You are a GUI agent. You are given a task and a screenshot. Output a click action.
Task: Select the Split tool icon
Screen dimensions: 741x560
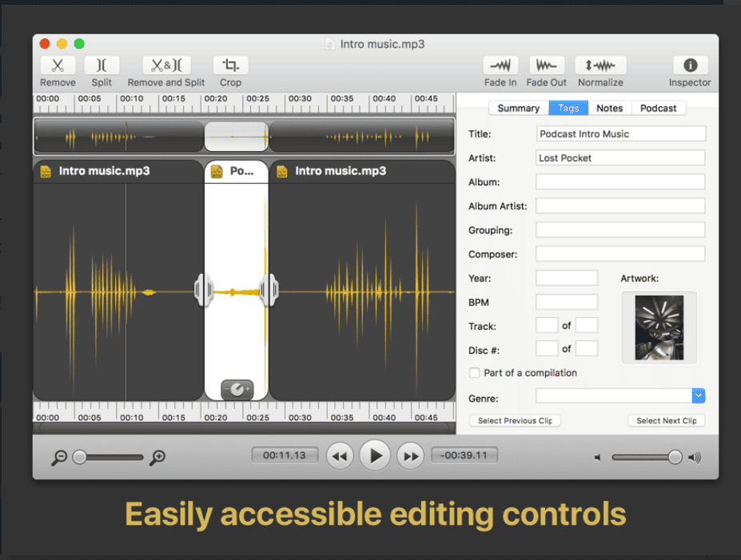[102, 66]
